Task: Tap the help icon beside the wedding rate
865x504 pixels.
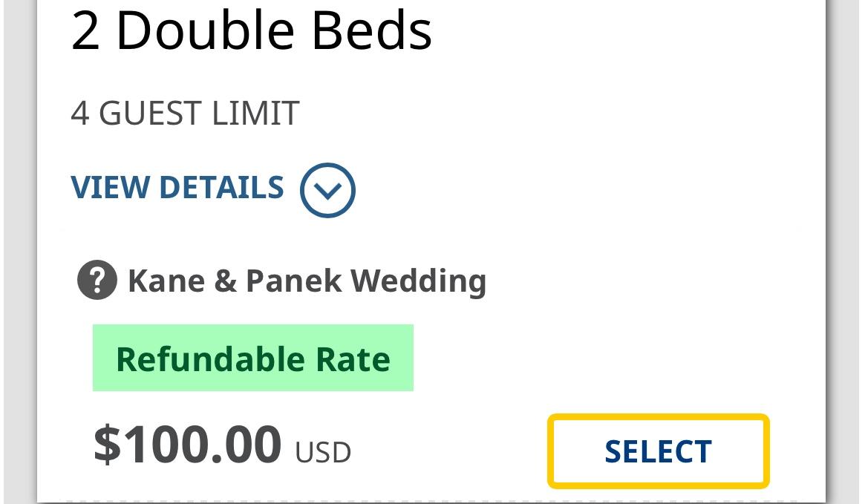Action: 97,281
